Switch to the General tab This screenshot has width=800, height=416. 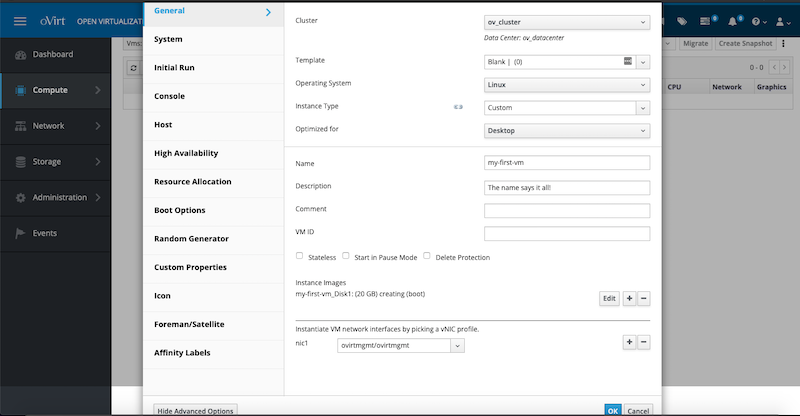[213, 12]
